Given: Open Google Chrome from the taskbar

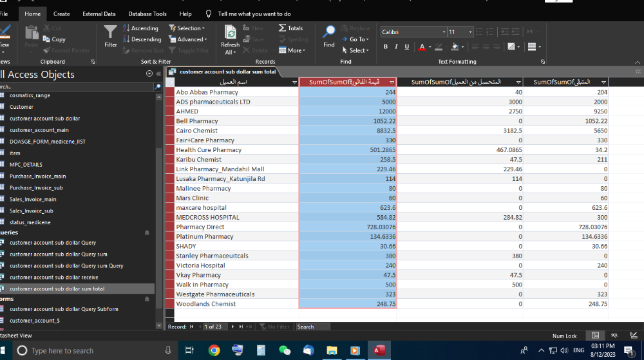Looking at the screenshot, I should [x=214, y=350].
